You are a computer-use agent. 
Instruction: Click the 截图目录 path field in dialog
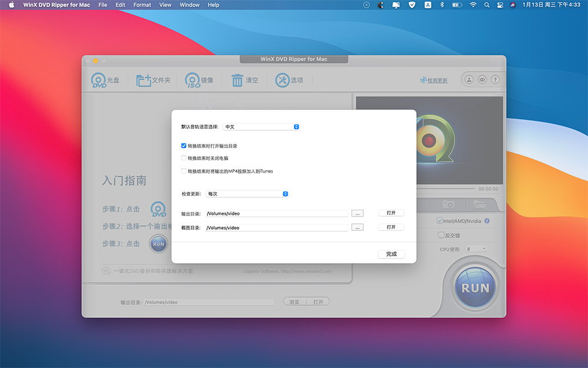point(277,227)
